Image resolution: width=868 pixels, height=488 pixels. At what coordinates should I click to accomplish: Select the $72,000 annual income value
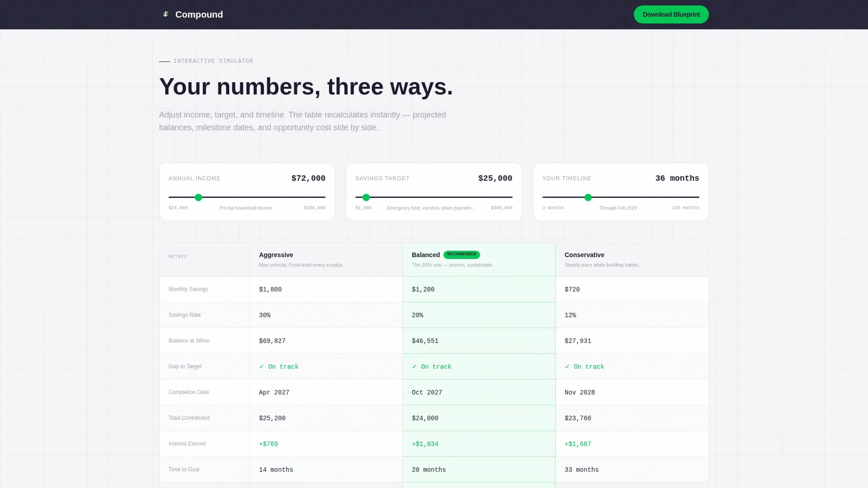coord(308,178)
